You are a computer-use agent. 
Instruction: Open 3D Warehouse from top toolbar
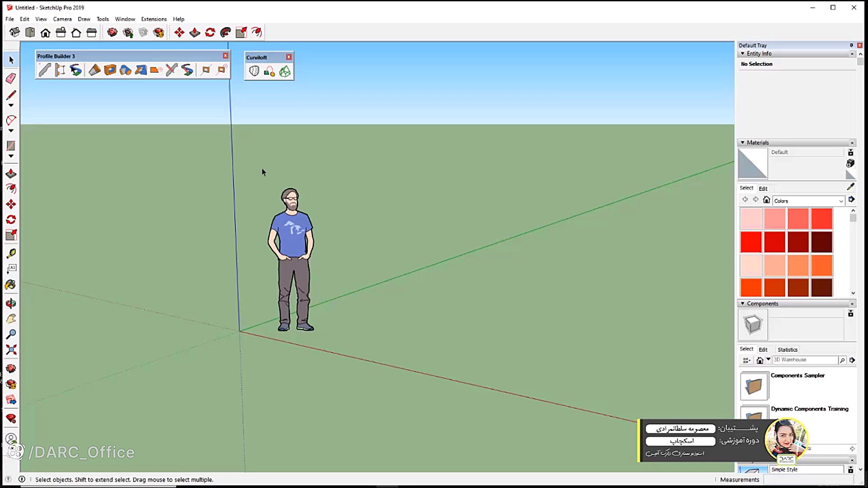[x=112, y=33]
